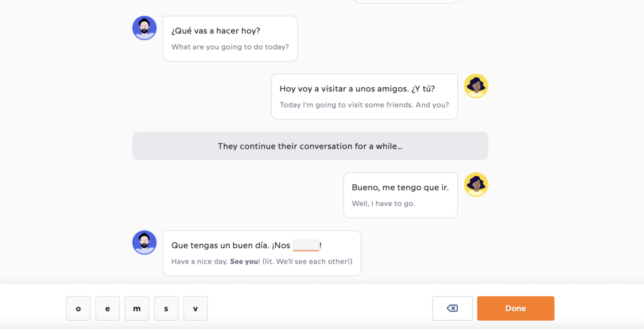Pick the letter "m" tile
Viewport: 644px width, 329px height.
tap(136, 308)
